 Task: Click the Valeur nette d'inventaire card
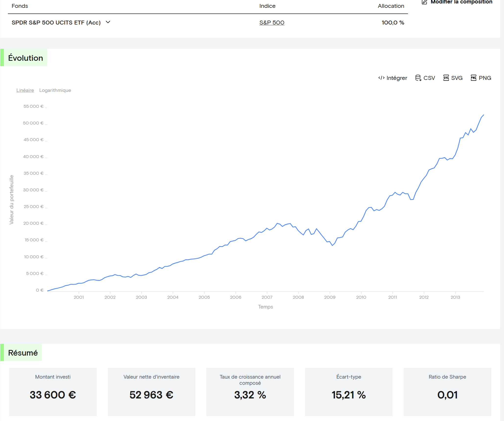coord(151,391)
